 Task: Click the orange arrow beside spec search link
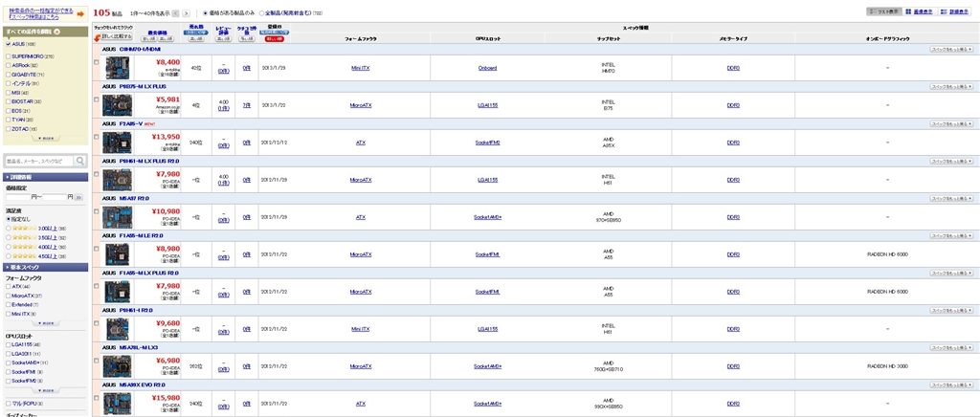coord(80,13)
